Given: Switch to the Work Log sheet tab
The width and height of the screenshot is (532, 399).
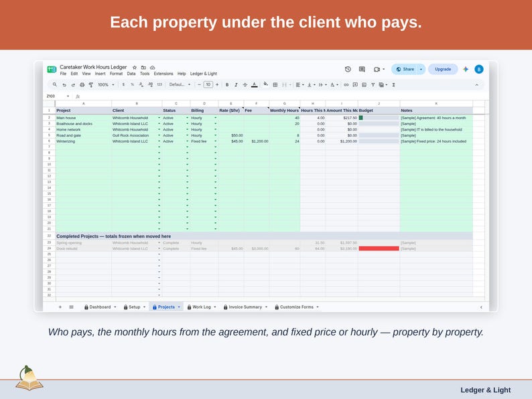Looking at the screenshot, I should coord(202,307).
